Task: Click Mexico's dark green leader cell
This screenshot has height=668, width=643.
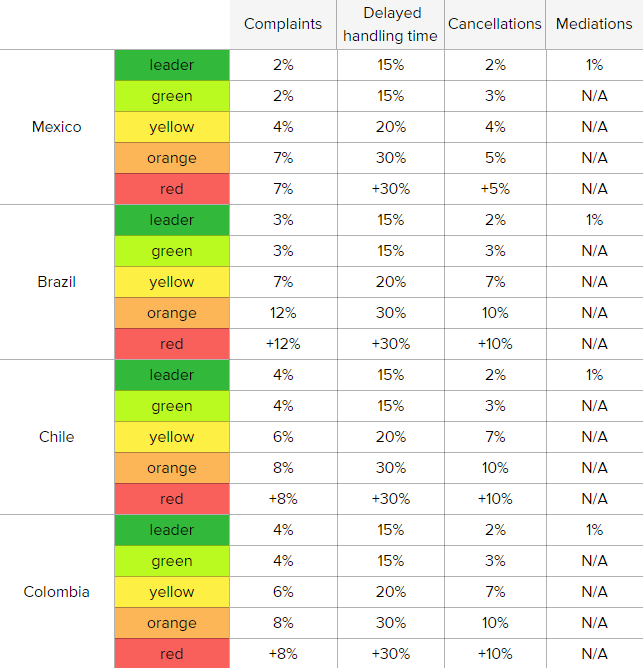Action: click(x=172, y=65)
